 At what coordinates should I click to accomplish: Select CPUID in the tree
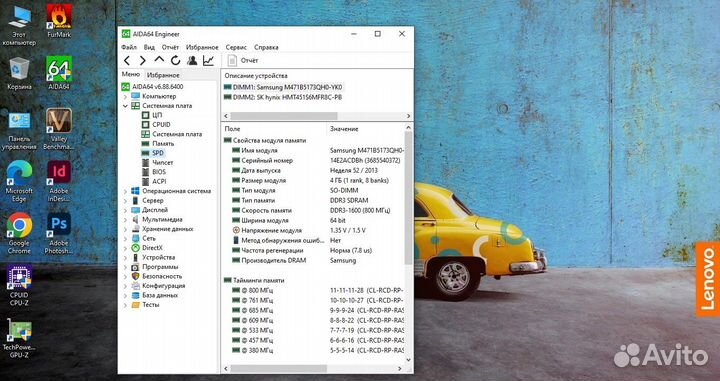pyautogui.click(x=156, y=124)
